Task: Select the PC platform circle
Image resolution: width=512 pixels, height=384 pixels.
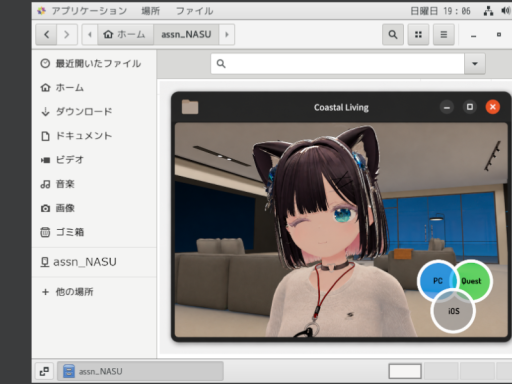Action: click(x=437, y=281)
